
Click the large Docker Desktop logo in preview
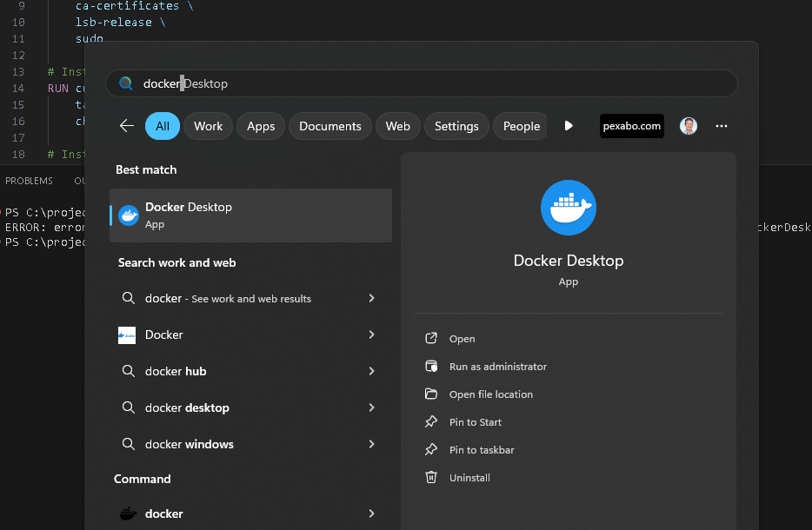(568, 208)
